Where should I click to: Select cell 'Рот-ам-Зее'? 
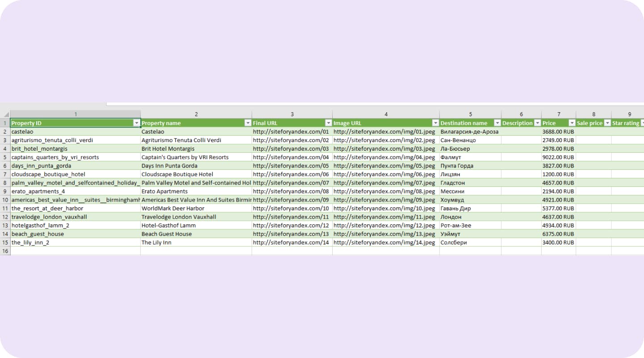(x=470, y=225)
